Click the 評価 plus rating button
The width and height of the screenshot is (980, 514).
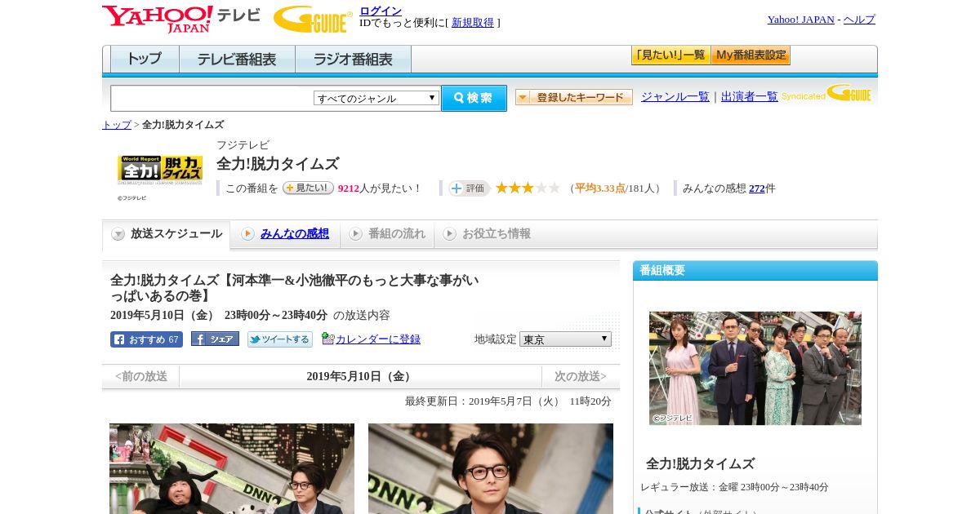point(469,188)
